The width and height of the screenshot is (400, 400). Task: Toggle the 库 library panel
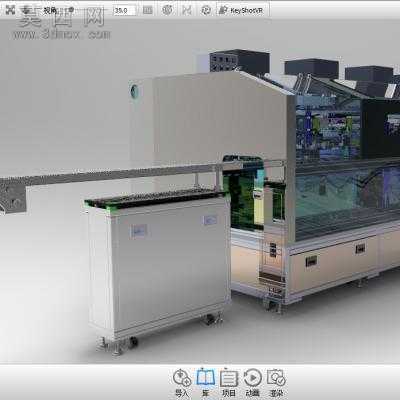205,383
